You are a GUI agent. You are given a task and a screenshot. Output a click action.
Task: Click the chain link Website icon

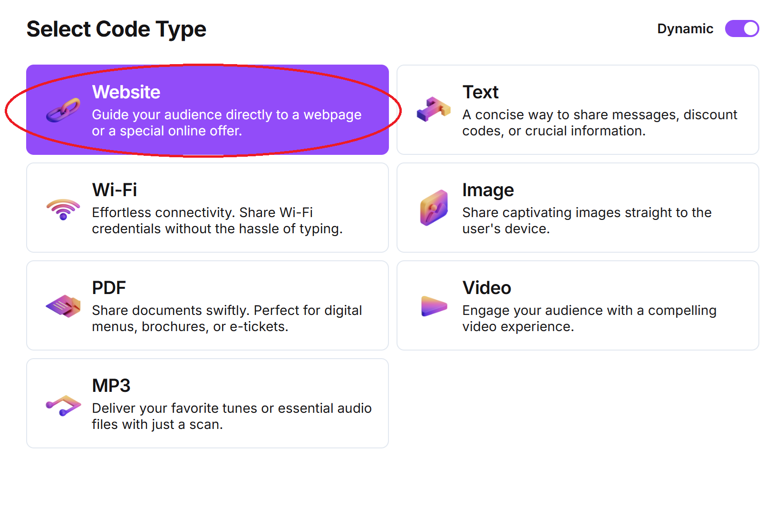pyautogui.click(x=63, y=110)
